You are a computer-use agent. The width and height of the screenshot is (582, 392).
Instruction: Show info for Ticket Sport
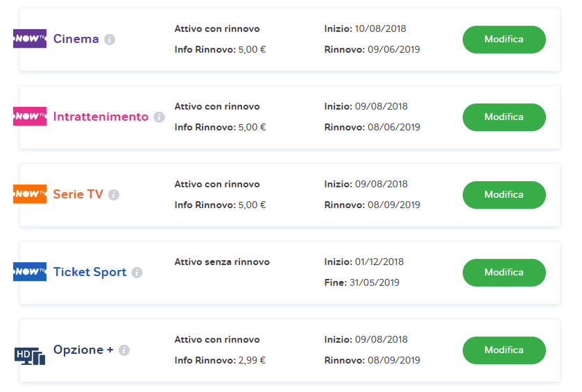(x=137, y=273)
